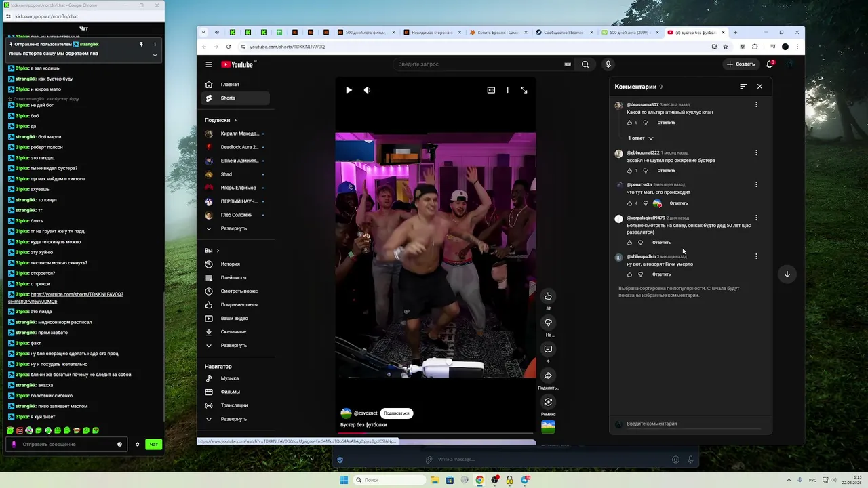Share the Short via share arrow
This screenshot has width=868, height=488.
pyautogui.click(x=548, y=375)
